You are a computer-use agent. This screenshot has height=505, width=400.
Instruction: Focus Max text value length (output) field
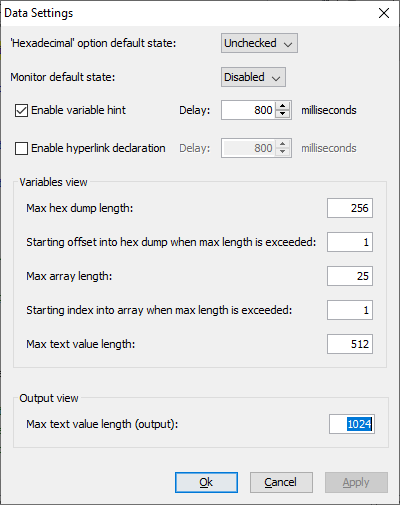click(x=352, y=424)
